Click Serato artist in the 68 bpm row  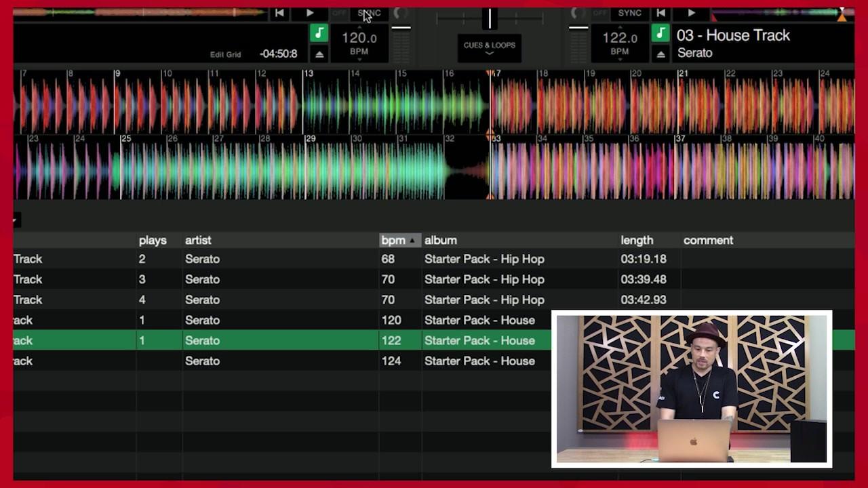[x=202, y=259]
